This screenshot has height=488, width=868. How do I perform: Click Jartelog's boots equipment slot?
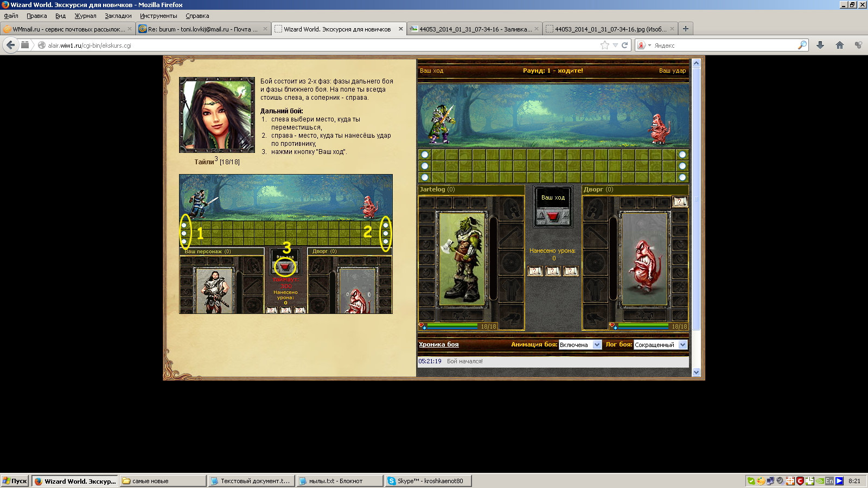coord(511,316)
